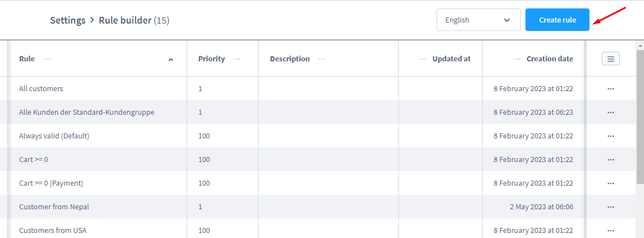Open Priority column options ellipsis
The width and height of the screenshot is (644, 238).
[x=237, y=59]
